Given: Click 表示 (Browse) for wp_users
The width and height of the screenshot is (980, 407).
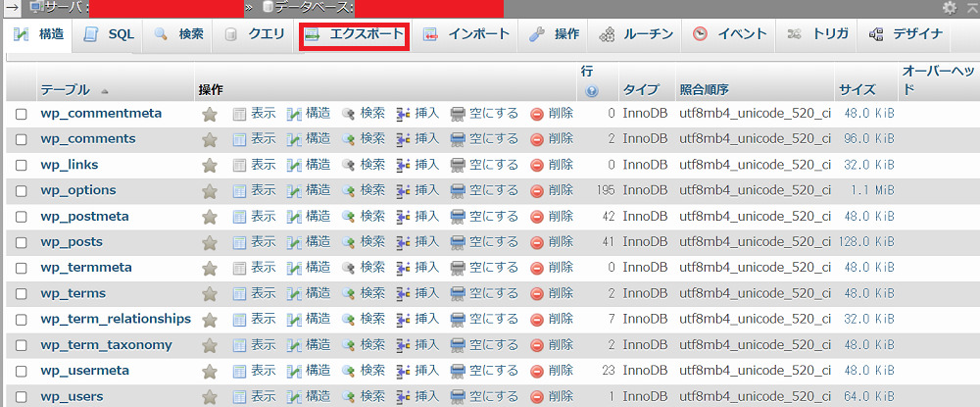Looking at the screenshot, I should pos(263,396).
